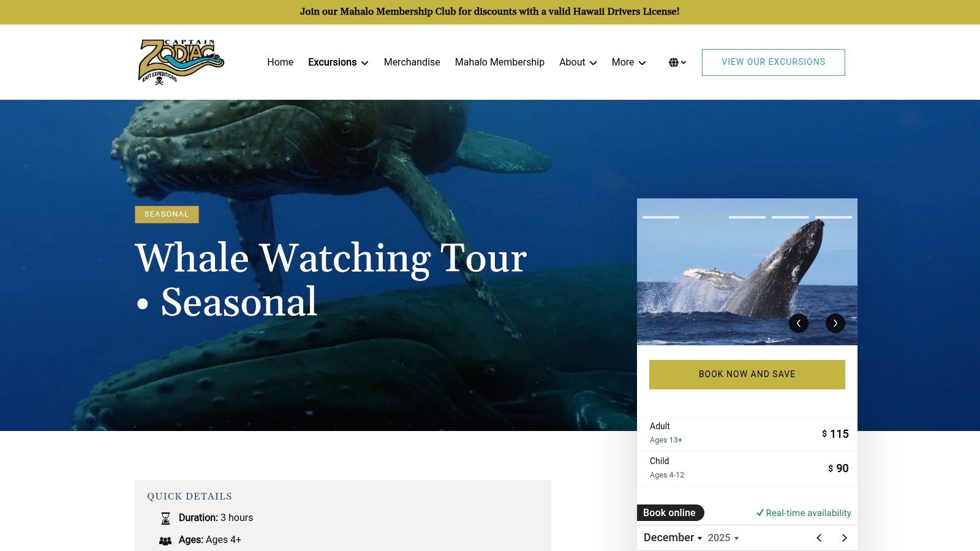
Task: Go to next calendar month
Action: [845, 538]
